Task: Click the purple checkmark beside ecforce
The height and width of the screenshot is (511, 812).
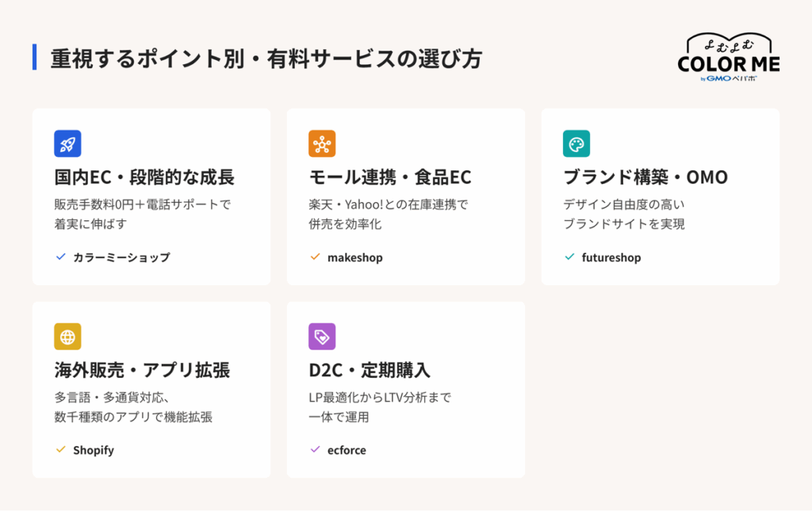Action: [315, 449]
